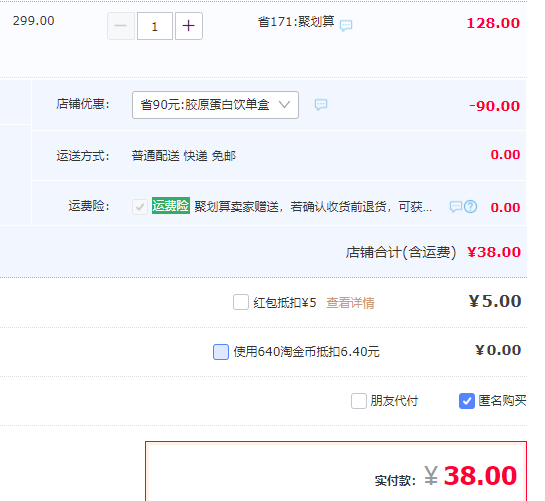Click the green 运费险 badge
This screenshot has height=501, width=545.
(x=171, y=206)
